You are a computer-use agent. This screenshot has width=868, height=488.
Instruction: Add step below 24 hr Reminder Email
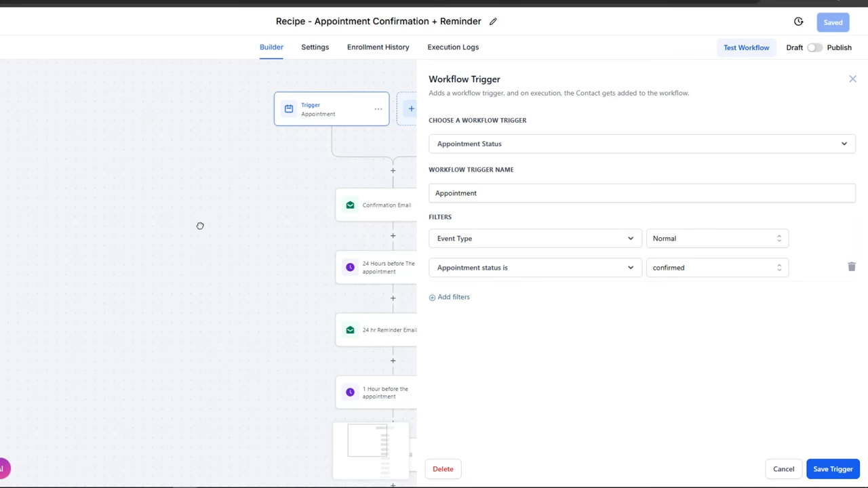[393, 361]
